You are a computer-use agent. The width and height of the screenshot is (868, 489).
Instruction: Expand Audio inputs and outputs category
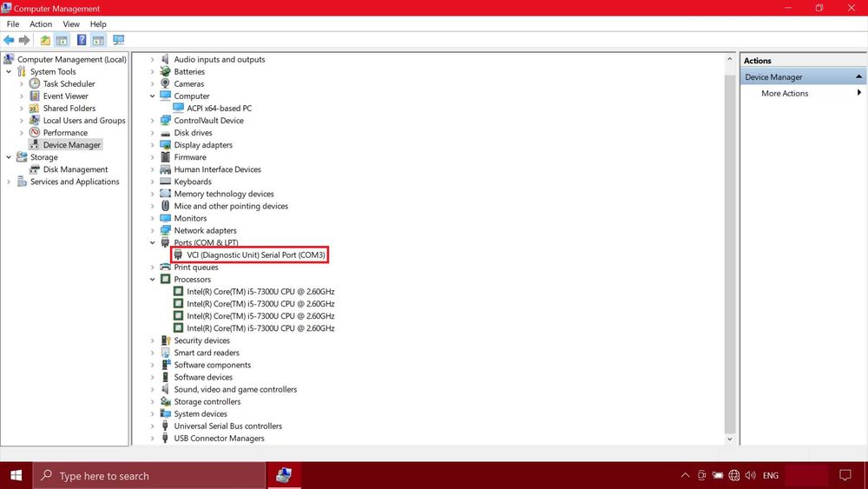point(152,59)
